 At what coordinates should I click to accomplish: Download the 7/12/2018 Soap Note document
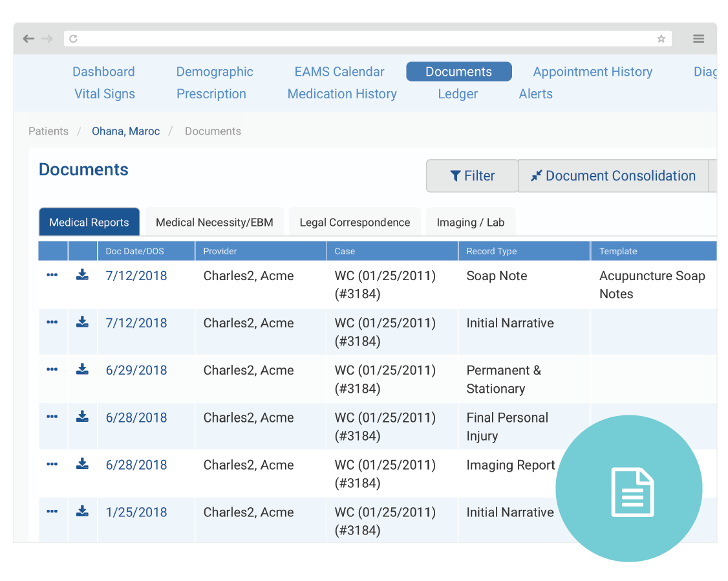click(82, 274)
